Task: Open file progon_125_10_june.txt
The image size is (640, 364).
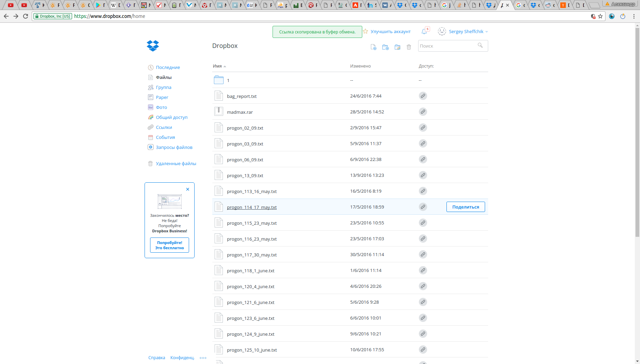Action: (252, 350)
